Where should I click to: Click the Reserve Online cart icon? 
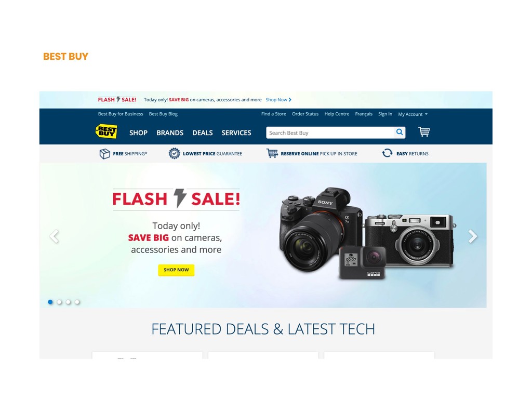272,153
